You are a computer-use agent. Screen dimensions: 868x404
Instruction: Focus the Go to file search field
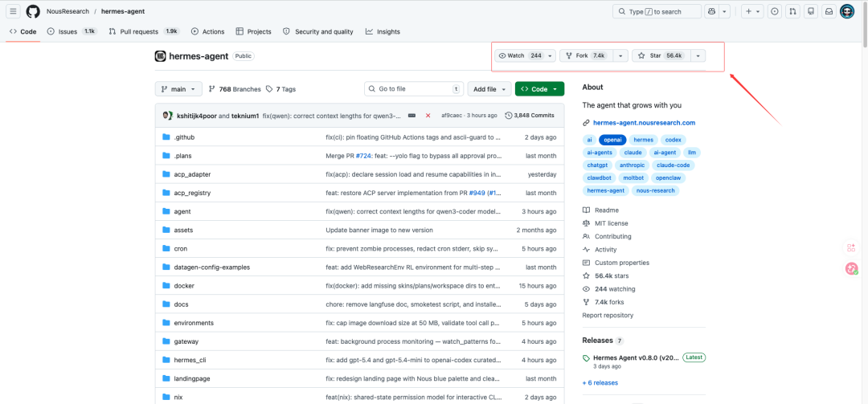coord(414,88)
